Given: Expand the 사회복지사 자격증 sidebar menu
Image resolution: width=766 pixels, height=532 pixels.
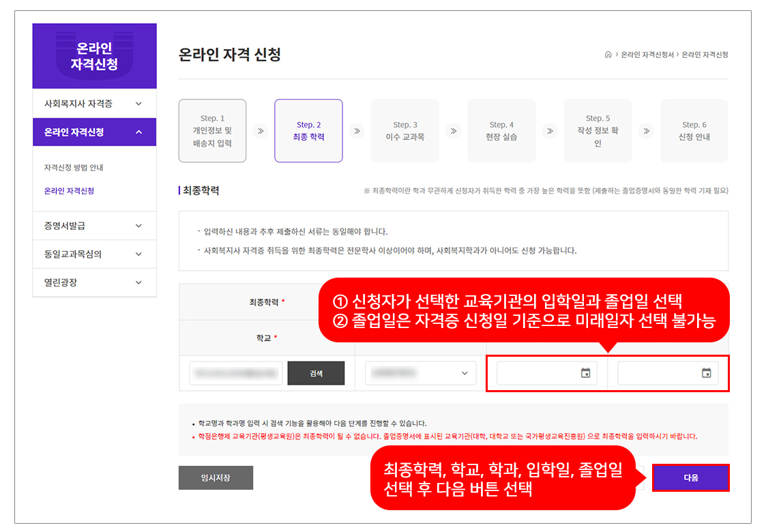Looking at the screenshot, I should coord(94,104).
